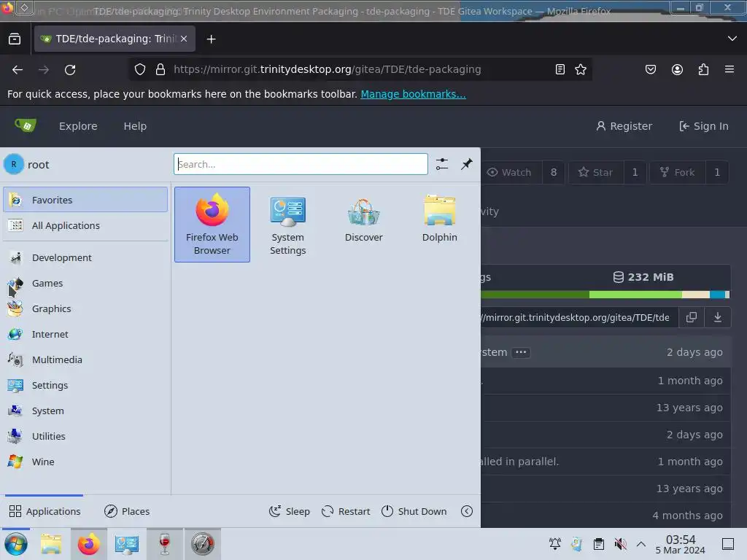Open Firefox extensions icon
Viewport: 747px width, 560px height.
point(703,69)
